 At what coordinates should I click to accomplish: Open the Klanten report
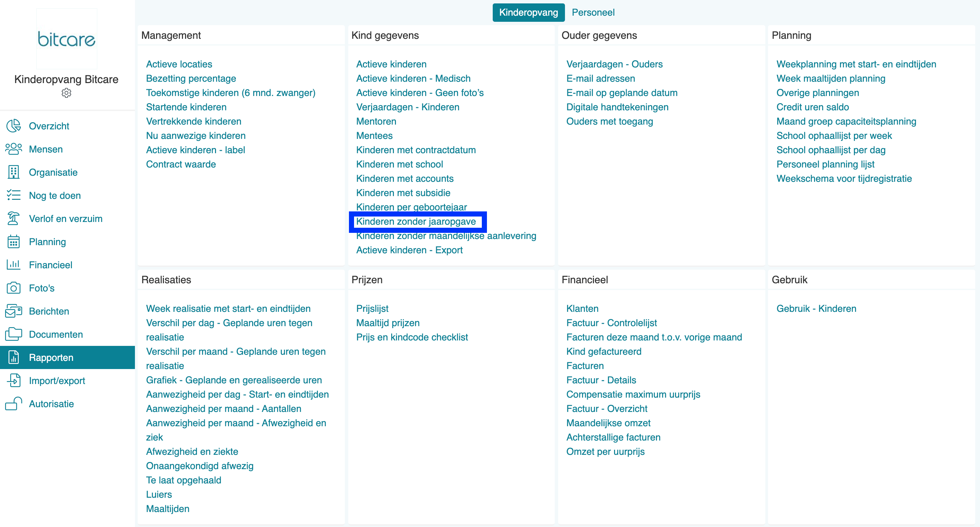[582, 308]
